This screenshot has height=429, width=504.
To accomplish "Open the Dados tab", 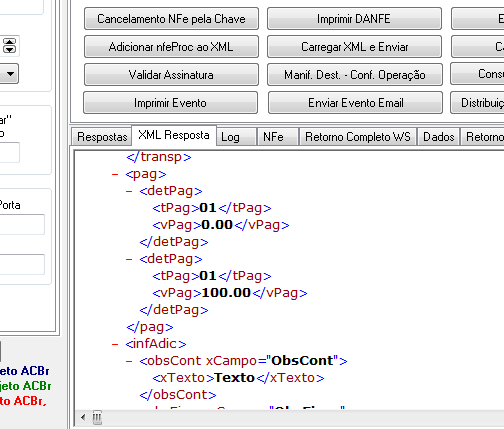I will (438, 137).
